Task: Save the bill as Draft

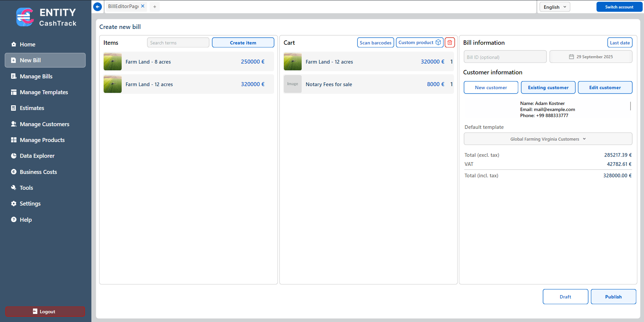Action: [x=565, y=297]
